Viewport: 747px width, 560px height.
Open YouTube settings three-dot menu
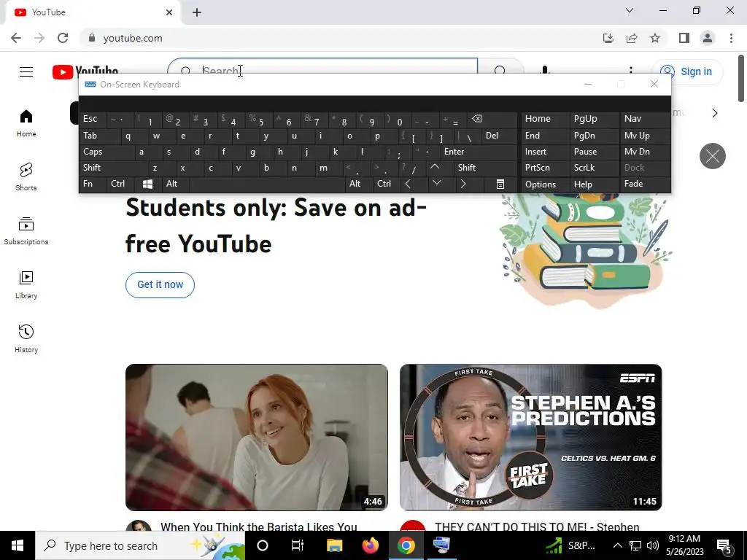coord(631,71)
